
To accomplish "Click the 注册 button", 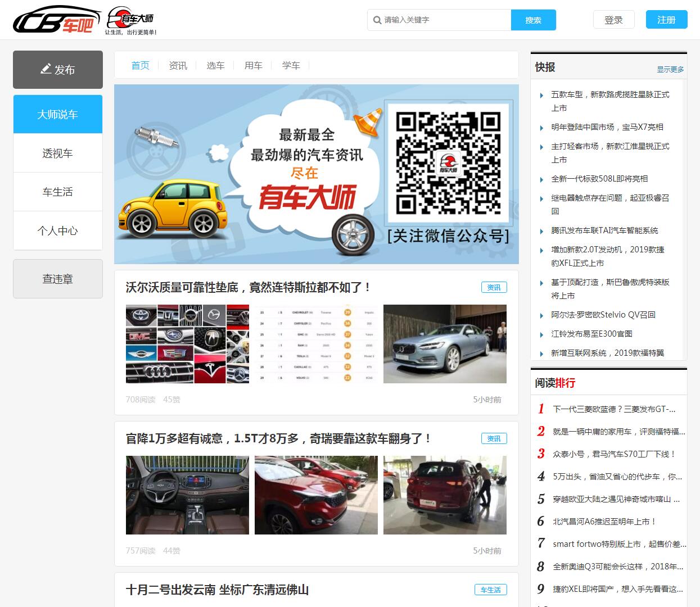I will click(666, 20).
